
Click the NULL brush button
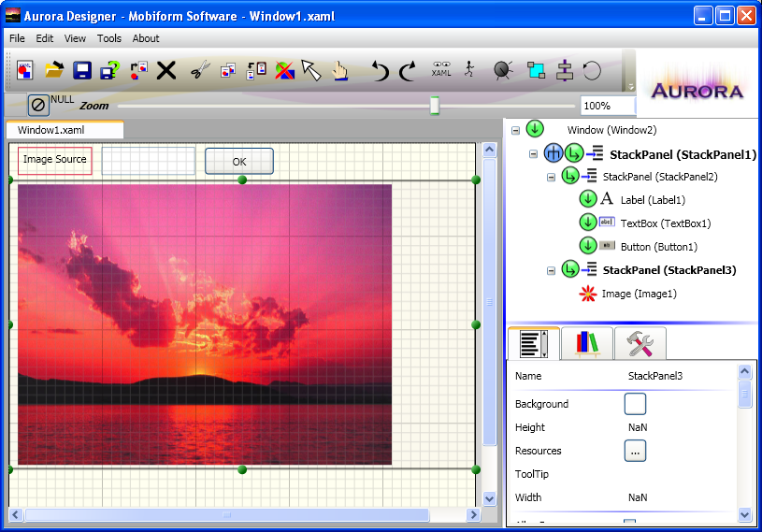click(38, 105)
